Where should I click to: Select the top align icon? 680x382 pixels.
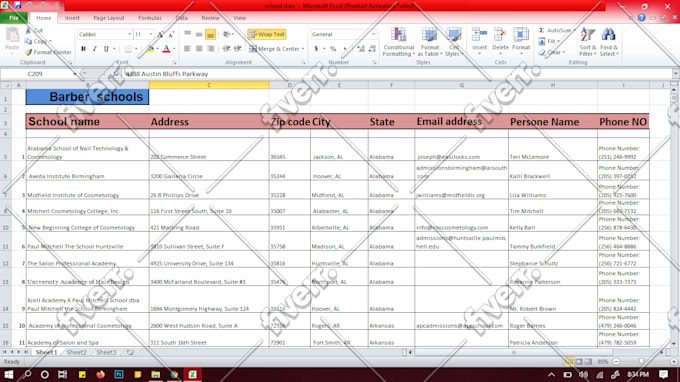187,34
